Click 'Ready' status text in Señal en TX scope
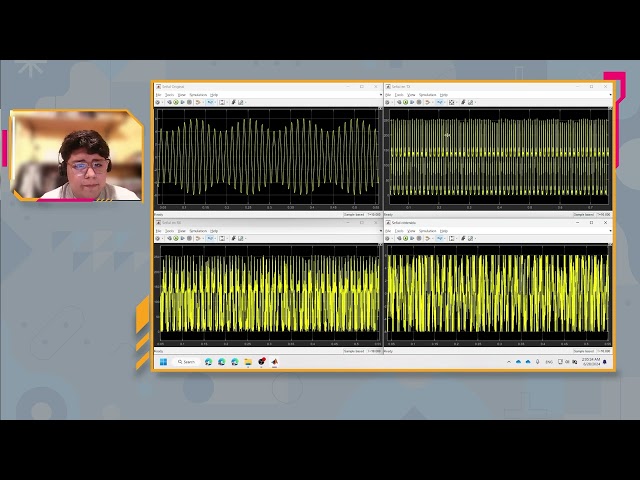 pos(388,214)
